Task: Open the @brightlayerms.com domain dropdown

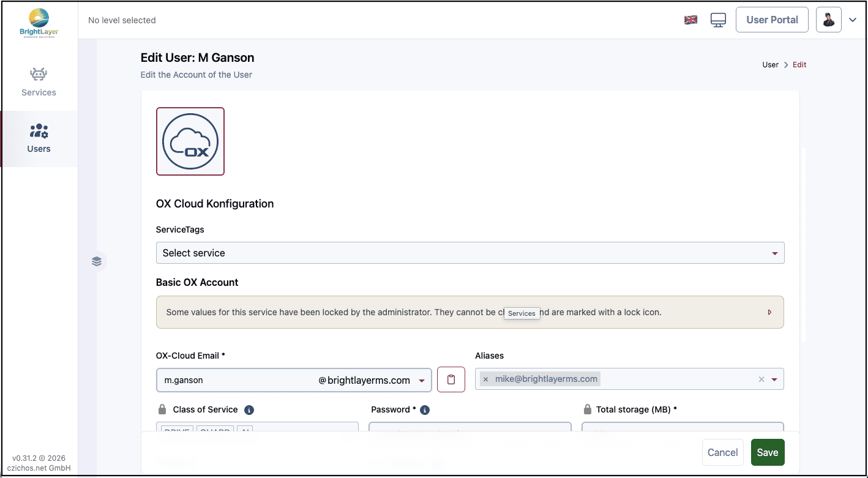Action: coord(372,380)
